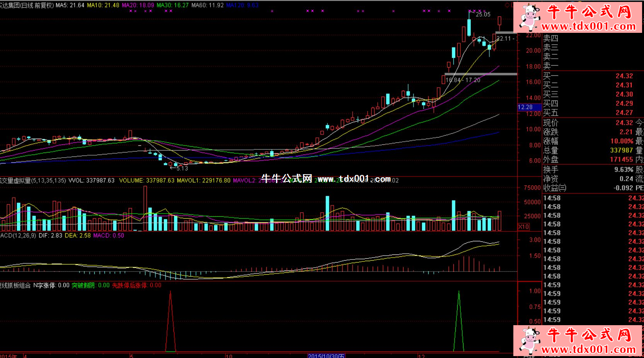Click the X10 volume scale box
Screen dimensions: 644x358
pyautogui.click(x=524, y=227)
